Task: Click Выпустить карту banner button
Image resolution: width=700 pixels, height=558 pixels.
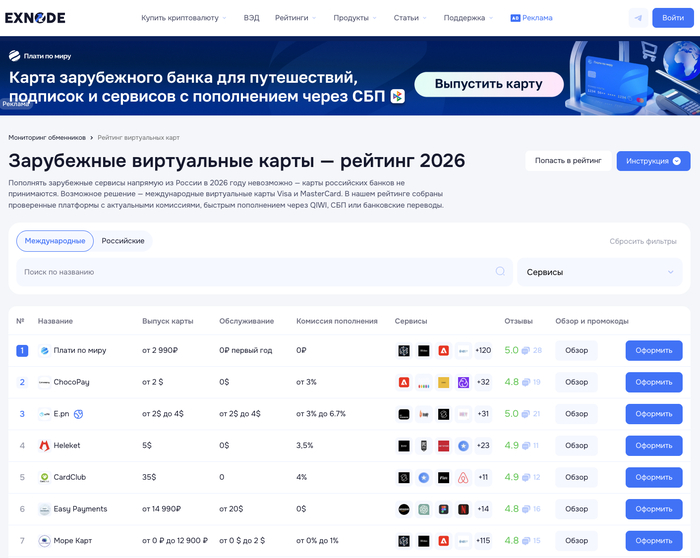Action: click(x=489, y=84)
